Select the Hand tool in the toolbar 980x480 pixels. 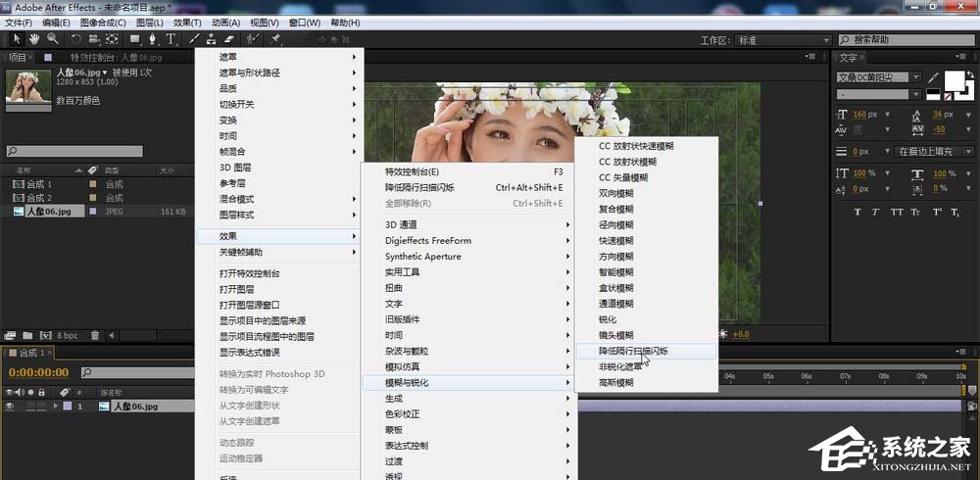coord(34,39)
